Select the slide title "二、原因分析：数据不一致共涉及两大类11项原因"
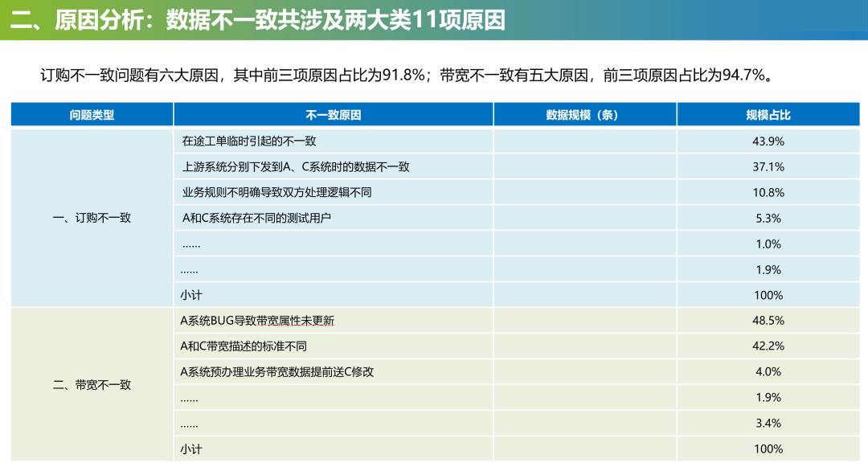 (258, 20)
